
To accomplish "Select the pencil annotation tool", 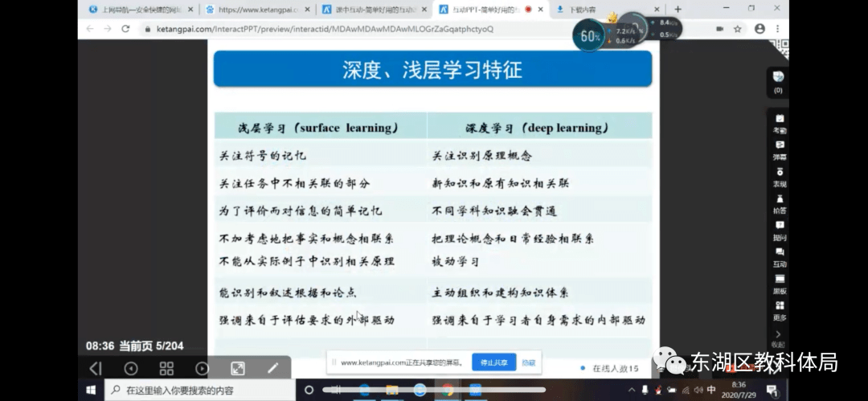I will [x=273, y=368].
